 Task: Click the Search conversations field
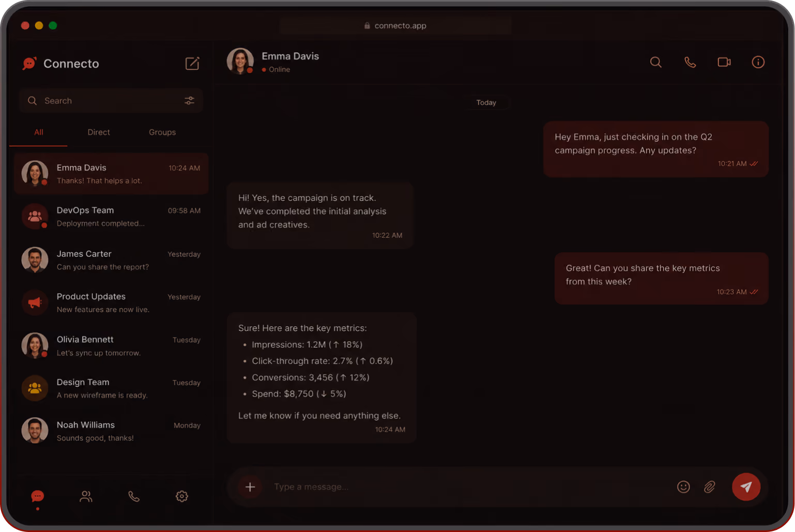(111, 101)
